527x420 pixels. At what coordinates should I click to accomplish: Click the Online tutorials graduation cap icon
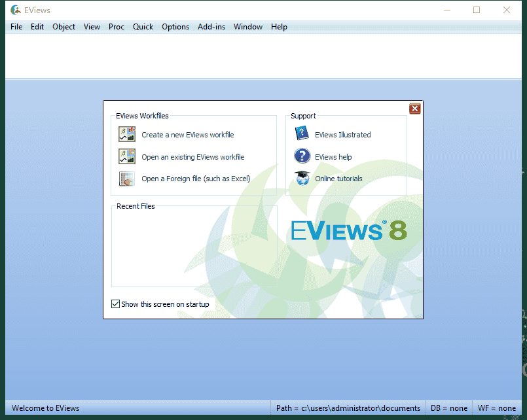point(302,178)
